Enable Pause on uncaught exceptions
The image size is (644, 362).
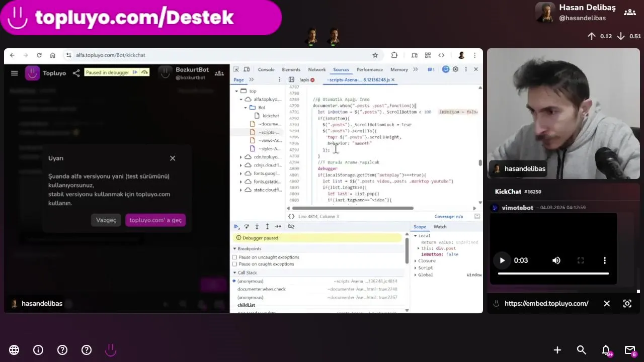[x=234, y=257]
